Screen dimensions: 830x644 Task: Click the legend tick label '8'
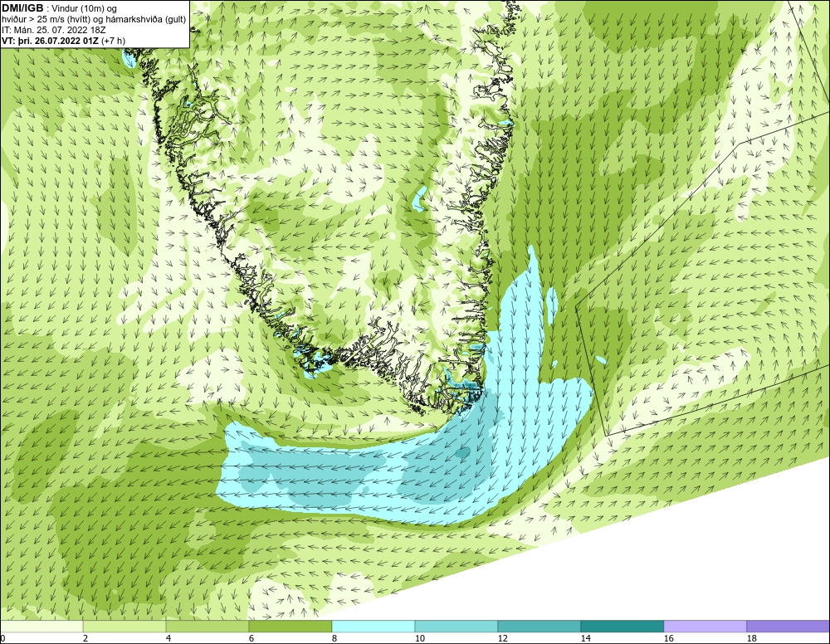[334, 639]
